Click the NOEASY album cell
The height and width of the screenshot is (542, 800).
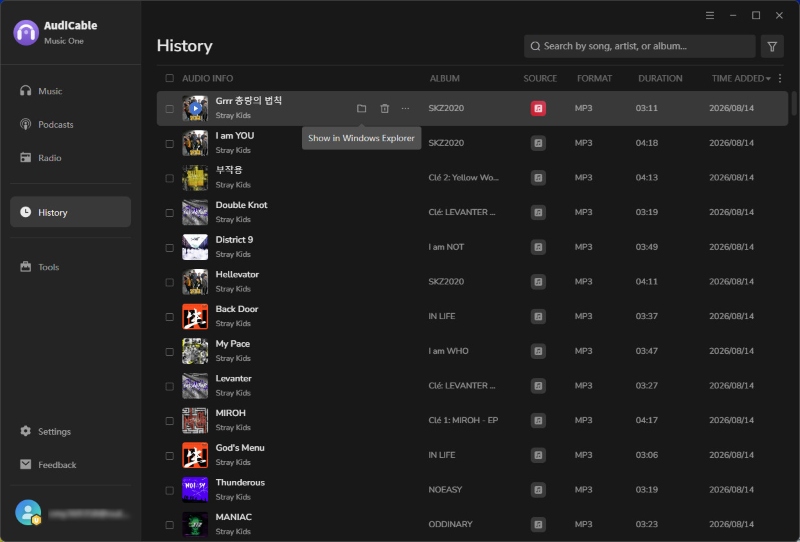[445, 489]
